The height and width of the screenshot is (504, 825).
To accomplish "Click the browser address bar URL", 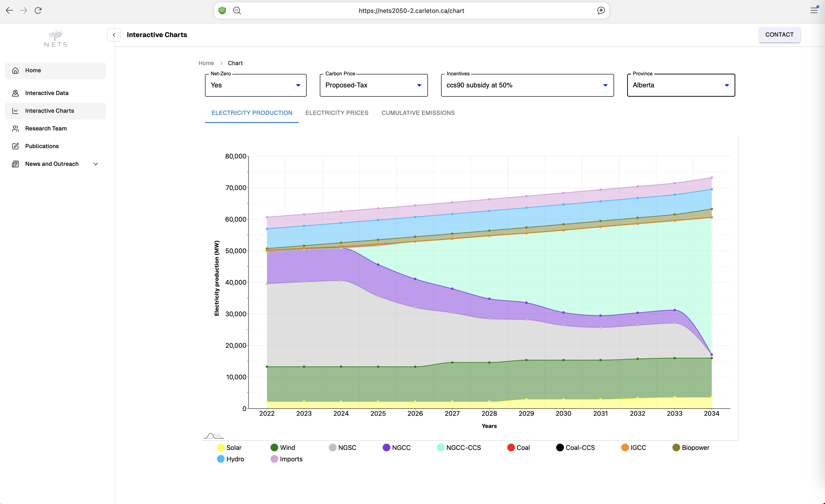I will (411, 11).
